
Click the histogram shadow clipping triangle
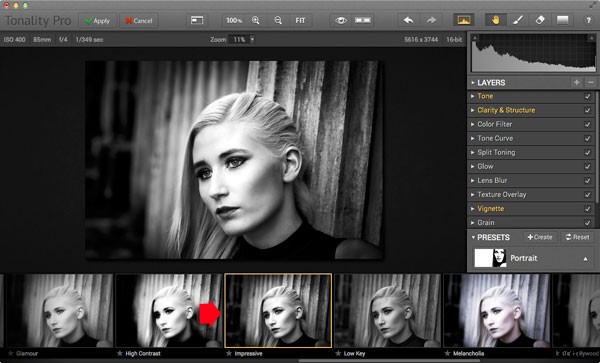pyautogui.click(x=475, y=38)
